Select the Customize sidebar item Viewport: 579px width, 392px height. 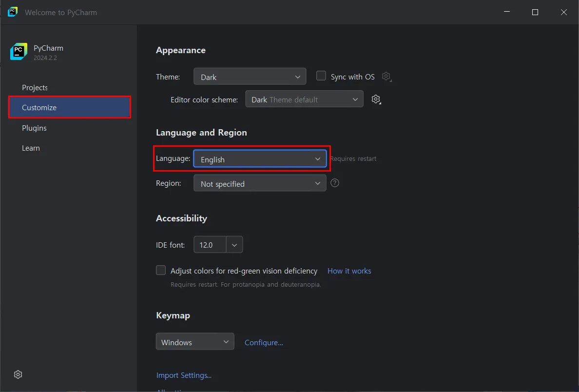pos(69,107)
